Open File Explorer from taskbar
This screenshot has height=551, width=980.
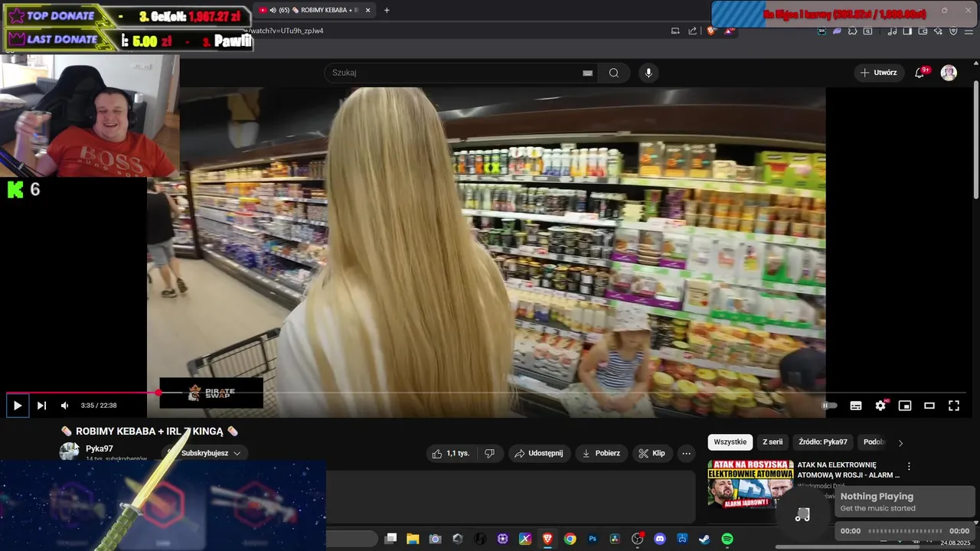pos(413,539)
